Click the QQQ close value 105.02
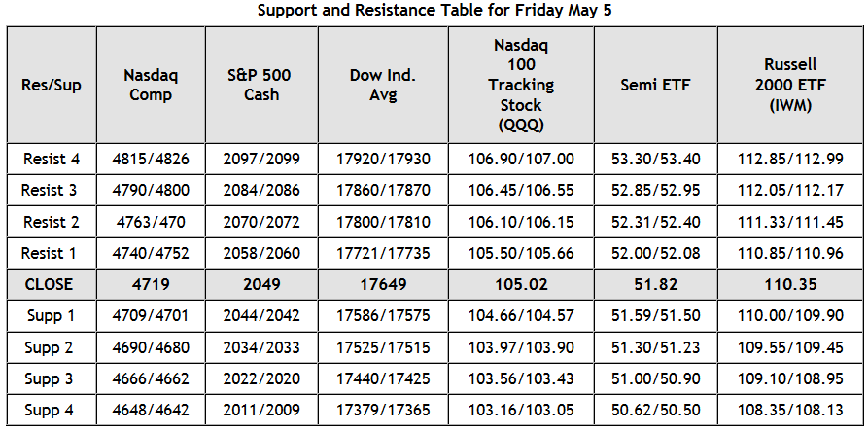Screen dimensions: 868x432 [x=521, y=285]
